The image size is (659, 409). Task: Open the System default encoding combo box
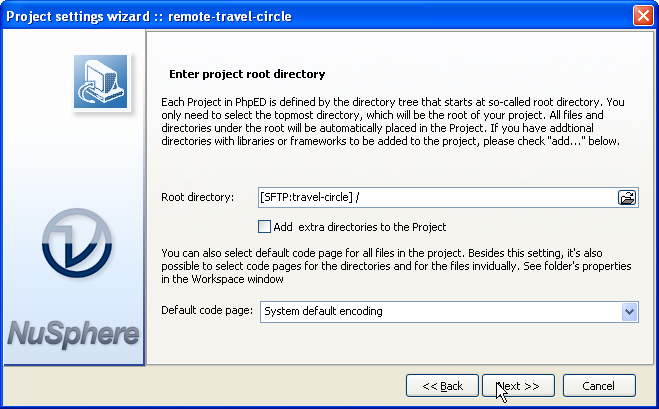point(440,312)
